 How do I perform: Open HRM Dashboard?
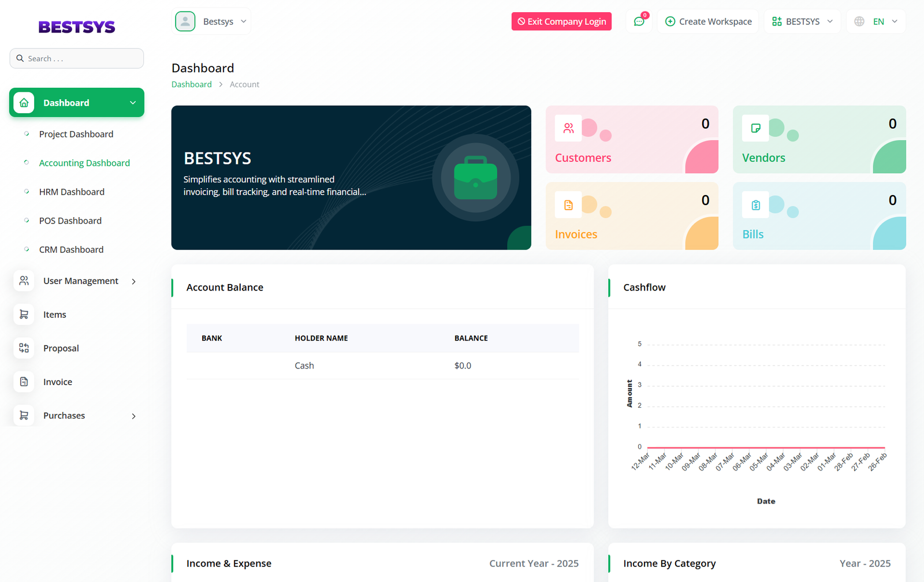point(72,192)
